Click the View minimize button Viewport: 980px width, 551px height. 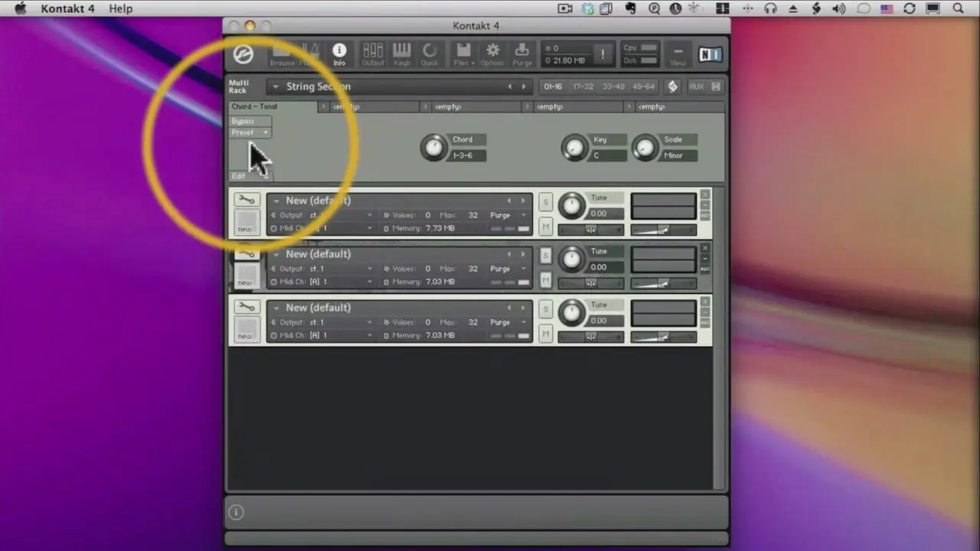click(x=678, y=54)
